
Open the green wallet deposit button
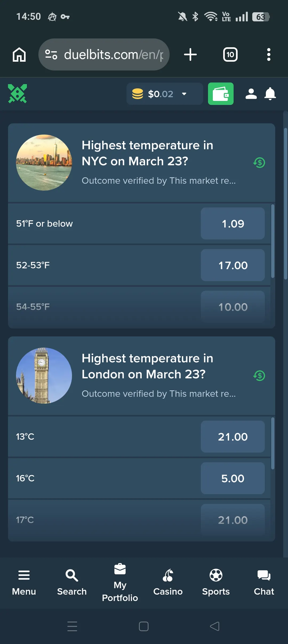point(221,94)
